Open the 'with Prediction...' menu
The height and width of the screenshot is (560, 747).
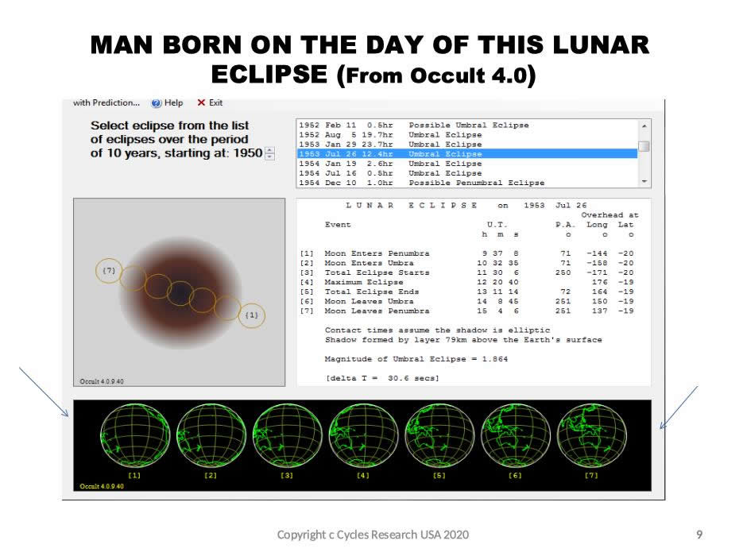coord(106,102)
